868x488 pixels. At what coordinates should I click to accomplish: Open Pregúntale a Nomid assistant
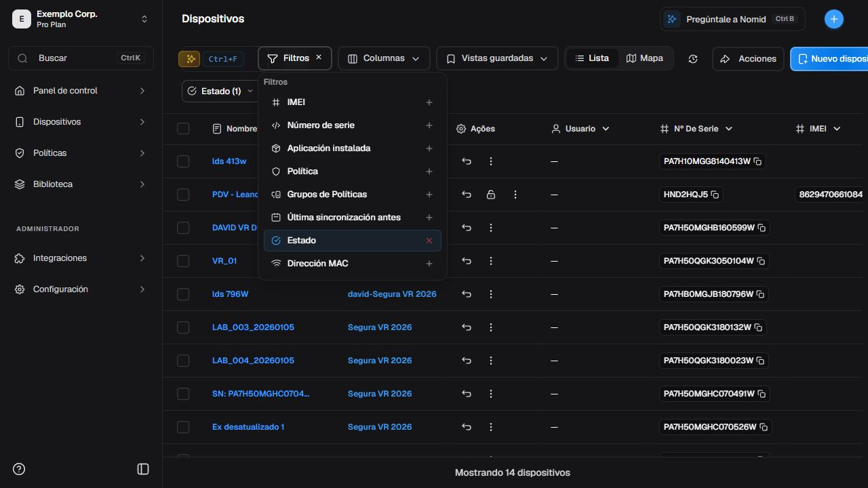click(x=732, y=19)
